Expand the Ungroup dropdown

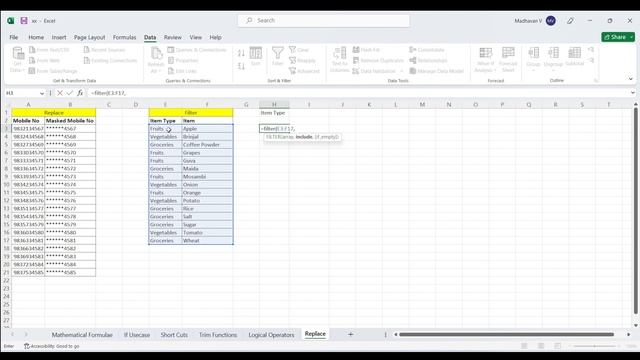(x=553, y=70)
